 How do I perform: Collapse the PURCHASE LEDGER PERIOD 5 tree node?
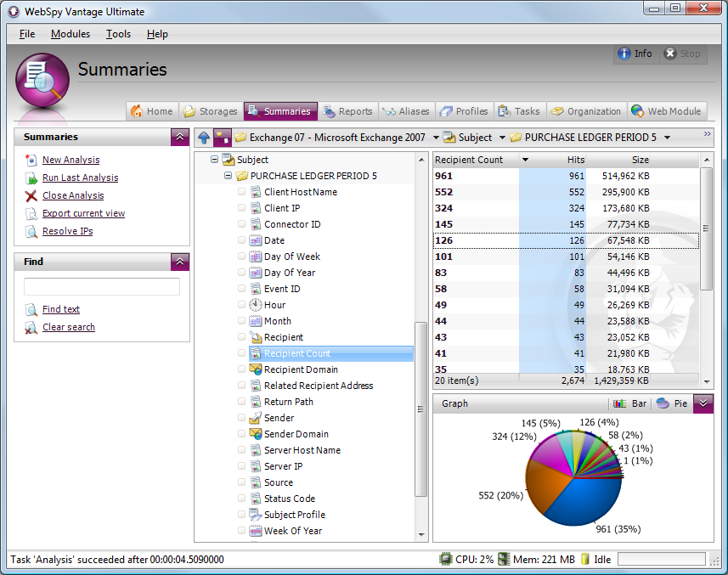tap(228, 176)
